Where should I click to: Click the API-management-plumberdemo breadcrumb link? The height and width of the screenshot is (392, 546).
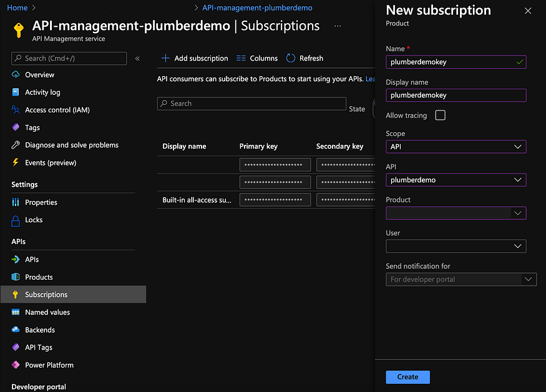[x=257, y=7]
